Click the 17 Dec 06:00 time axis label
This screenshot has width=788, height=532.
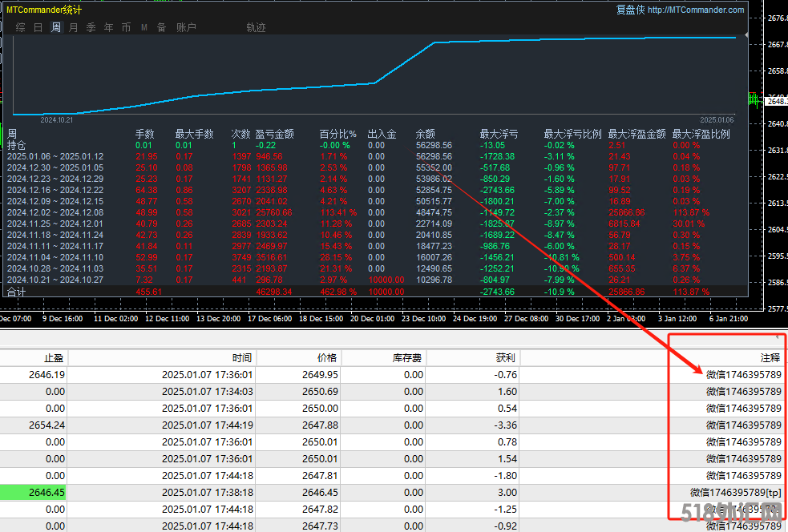(270, 319)
